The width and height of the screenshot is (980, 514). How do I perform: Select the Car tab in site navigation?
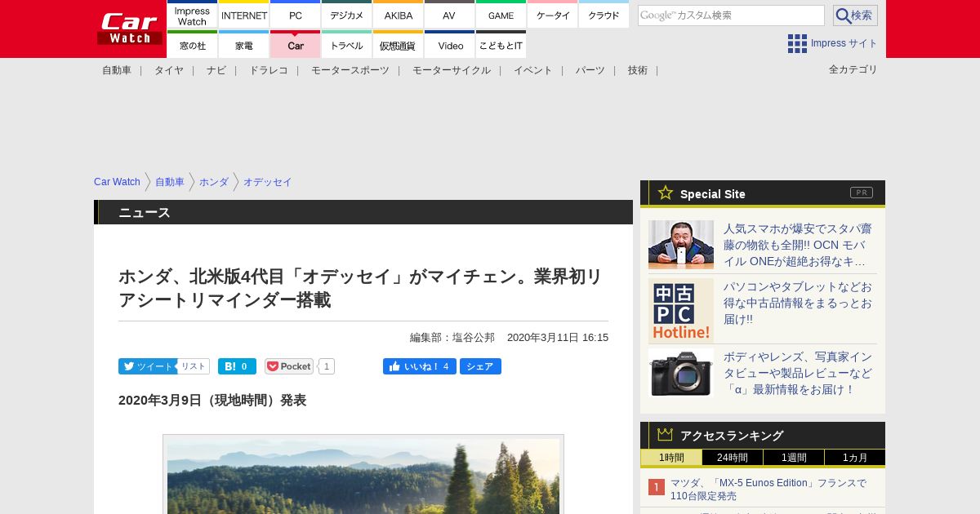point(295,45)
